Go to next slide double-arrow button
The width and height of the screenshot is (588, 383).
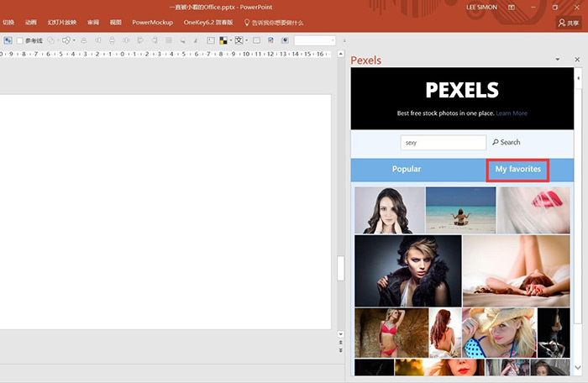click(340, 350)
